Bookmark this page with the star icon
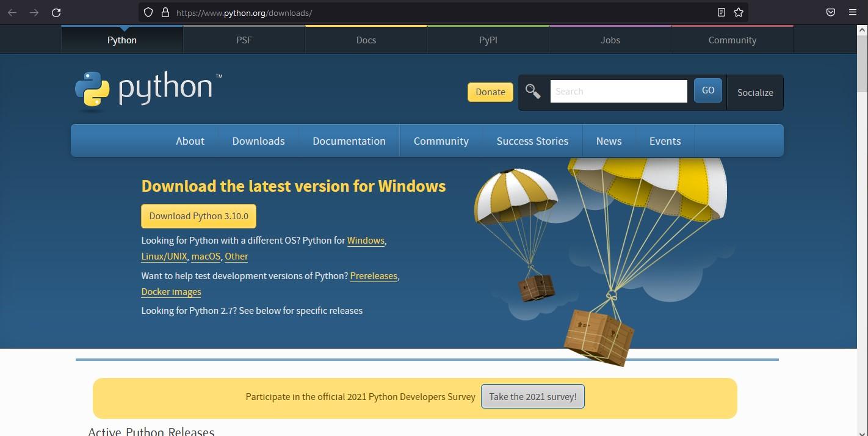Screen dimensions: 868x436 (x=739, y=12)
